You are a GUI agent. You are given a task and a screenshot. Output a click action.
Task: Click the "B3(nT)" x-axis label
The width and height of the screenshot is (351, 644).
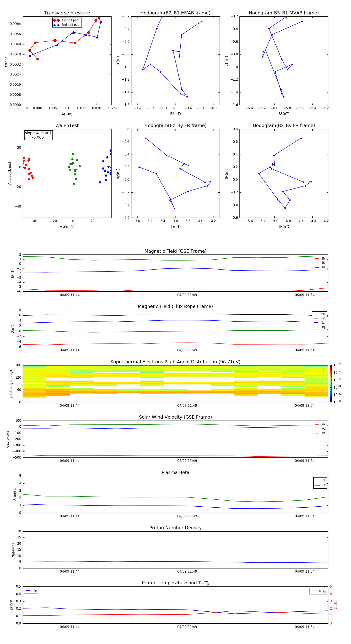pos(284,114)
